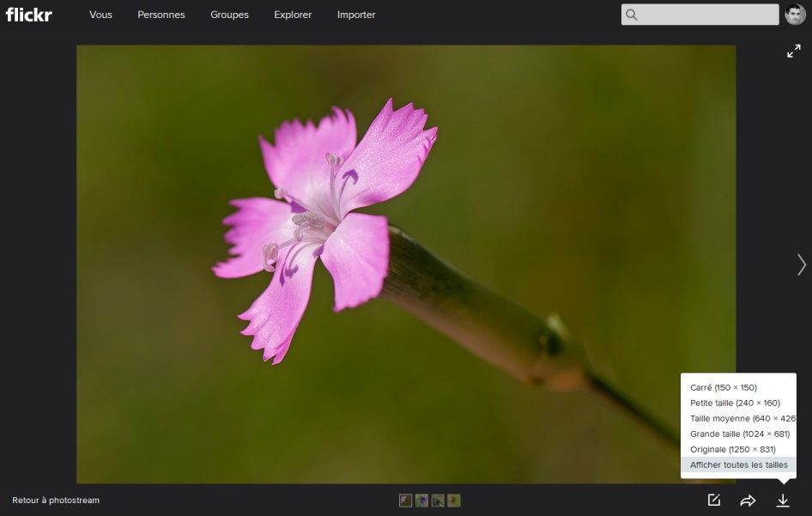Select the yellow flower thumbnail in filmstrip

pyautogui.click(x=454, y=501)
